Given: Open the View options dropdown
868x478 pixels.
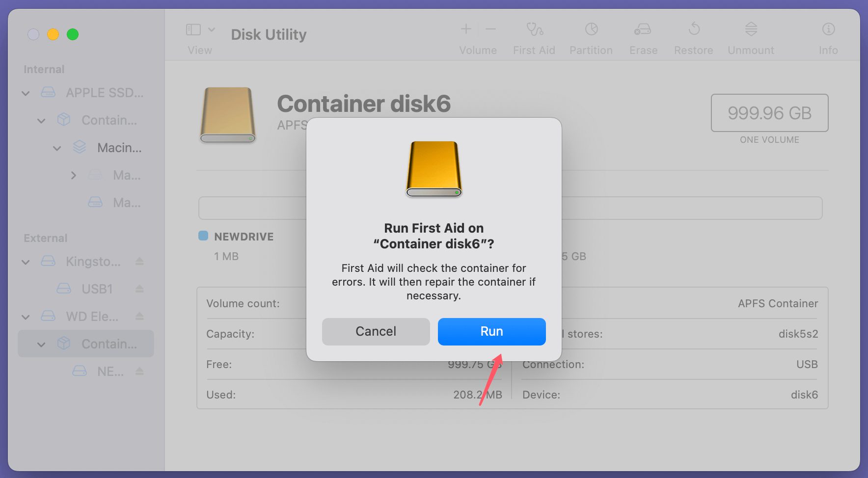Looking at the screenshot, I should tap(212, 29).
